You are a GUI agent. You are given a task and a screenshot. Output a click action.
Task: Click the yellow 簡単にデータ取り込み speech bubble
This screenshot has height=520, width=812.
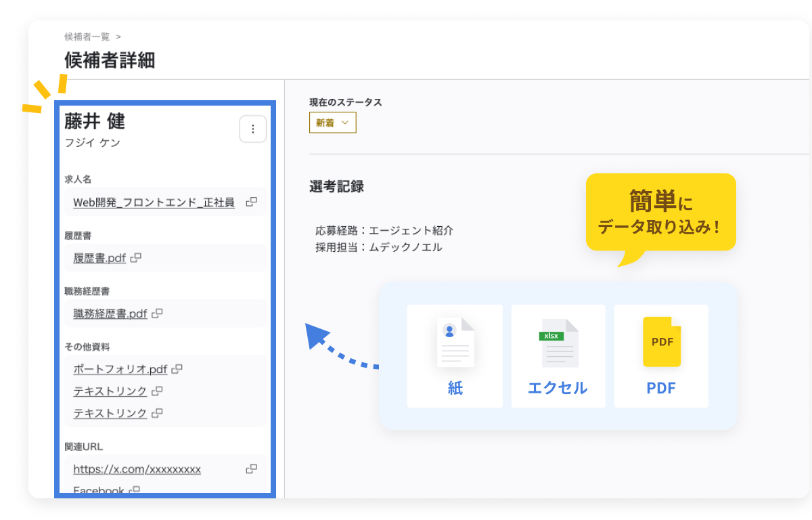(x=661, y=211)
